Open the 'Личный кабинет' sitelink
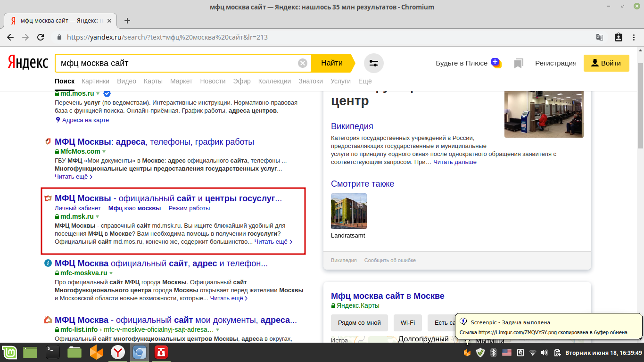Image resolution: width=644 pixels, height=362 pixels. tap(78, 208)
